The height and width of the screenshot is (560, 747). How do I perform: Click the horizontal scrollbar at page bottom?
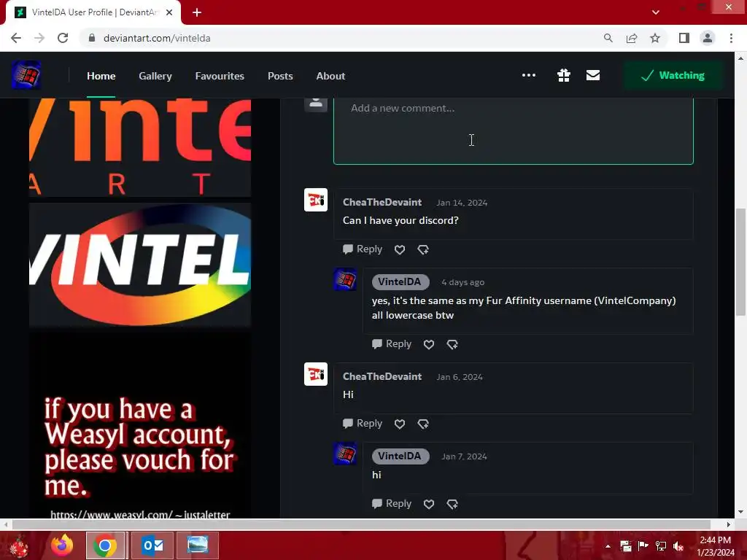click(361, 524)
